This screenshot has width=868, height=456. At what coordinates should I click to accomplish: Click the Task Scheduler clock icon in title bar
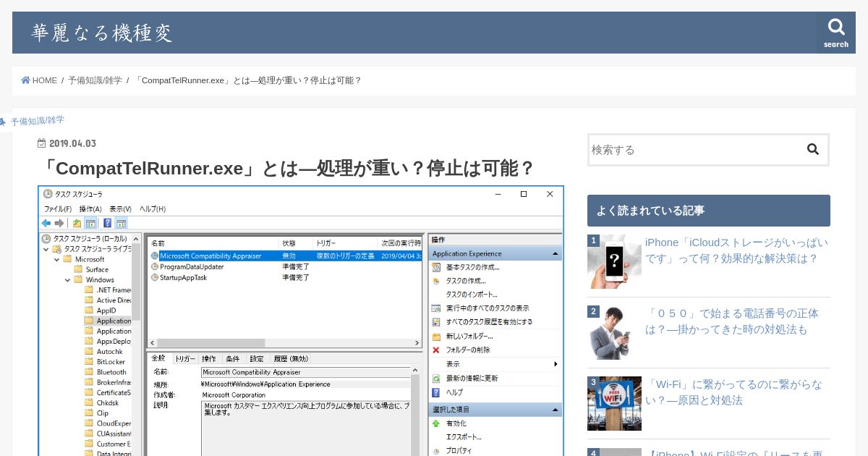48,194
